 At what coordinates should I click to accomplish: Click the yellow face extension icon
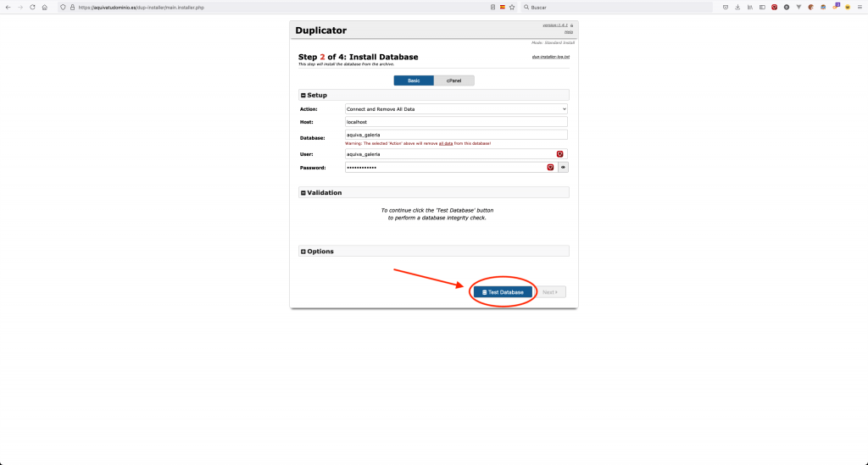(x=848, y=7)
